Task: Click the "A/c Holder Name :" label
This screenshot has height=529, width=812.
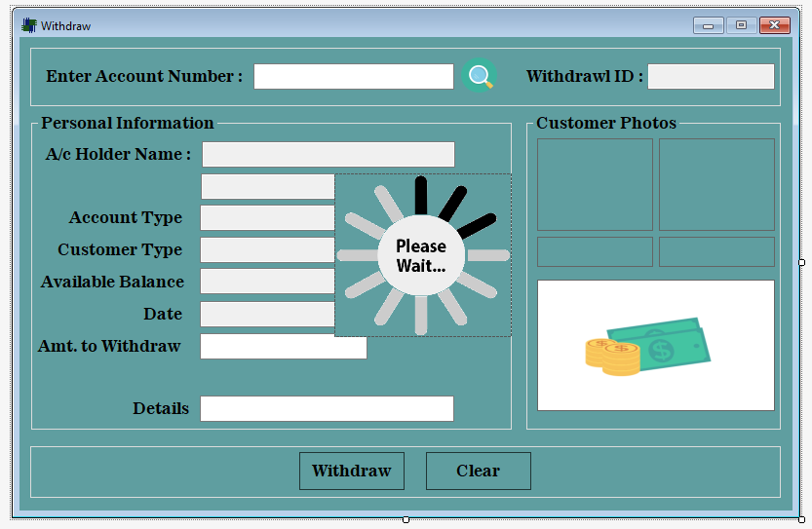Action: click(119, 154)
